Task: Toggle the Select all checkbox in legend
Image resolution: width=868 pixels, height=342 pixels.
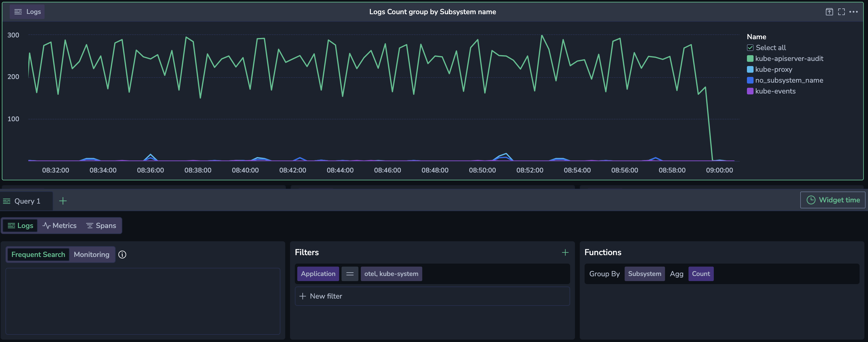Action: (750, 48)
